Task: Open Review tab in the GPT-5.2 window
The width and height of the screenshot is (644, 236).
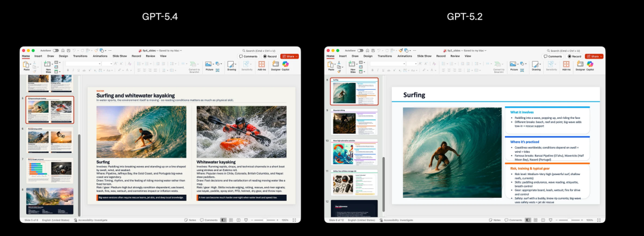Action: click(455, 56)
